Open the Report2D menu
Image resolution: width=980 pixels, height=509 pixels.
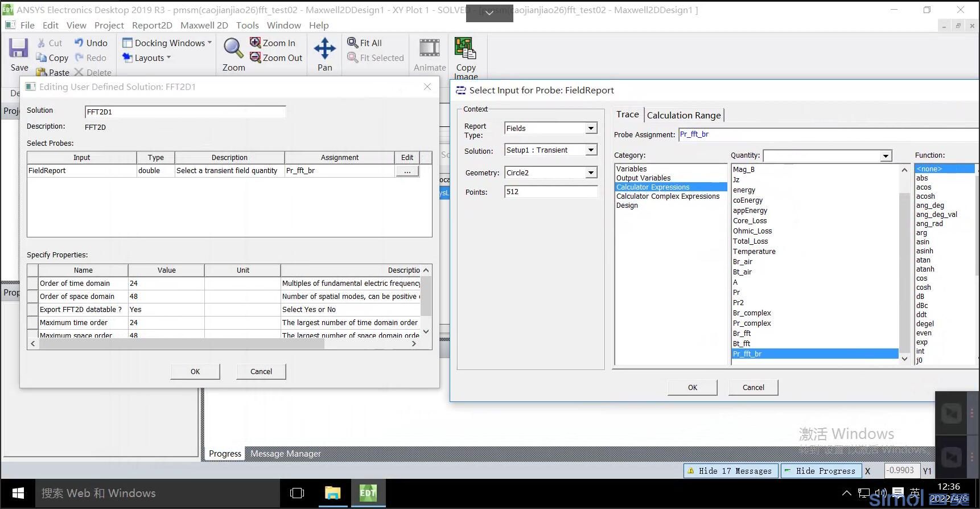[152, 25]
